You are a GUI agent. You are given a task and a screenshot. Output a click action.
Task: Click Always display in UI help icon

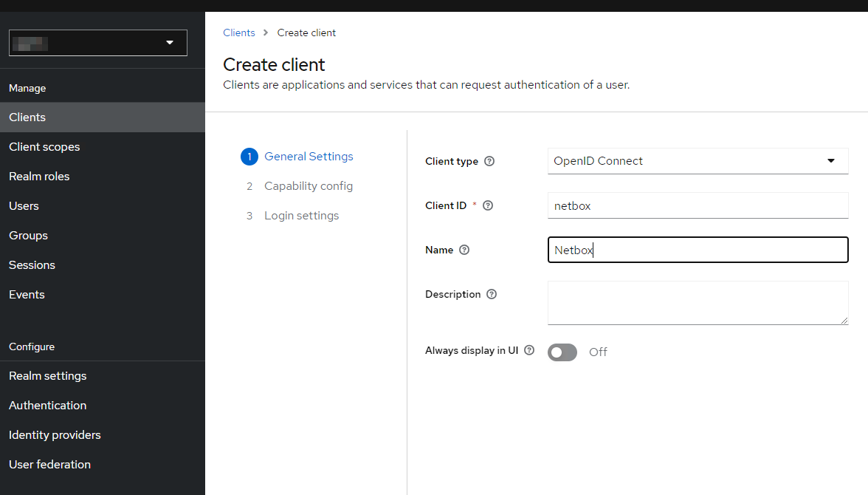tap(529, 350)
